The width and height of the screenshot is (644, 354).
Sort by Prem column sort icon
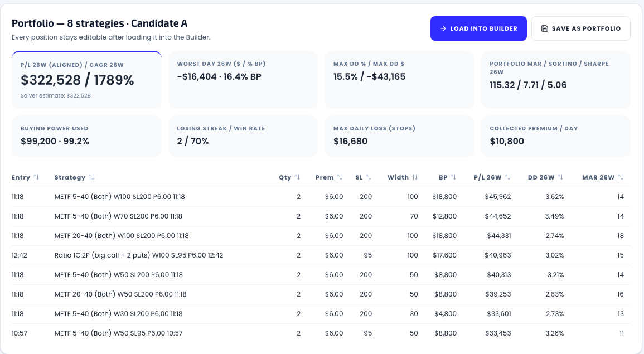(x=339, y=177)
